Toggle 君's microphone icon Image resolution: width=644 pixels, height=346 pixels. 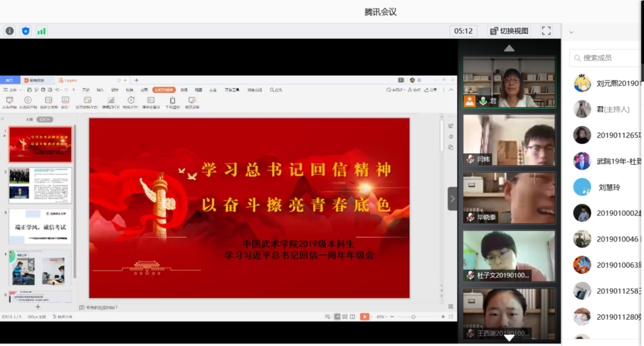(483, 100)
